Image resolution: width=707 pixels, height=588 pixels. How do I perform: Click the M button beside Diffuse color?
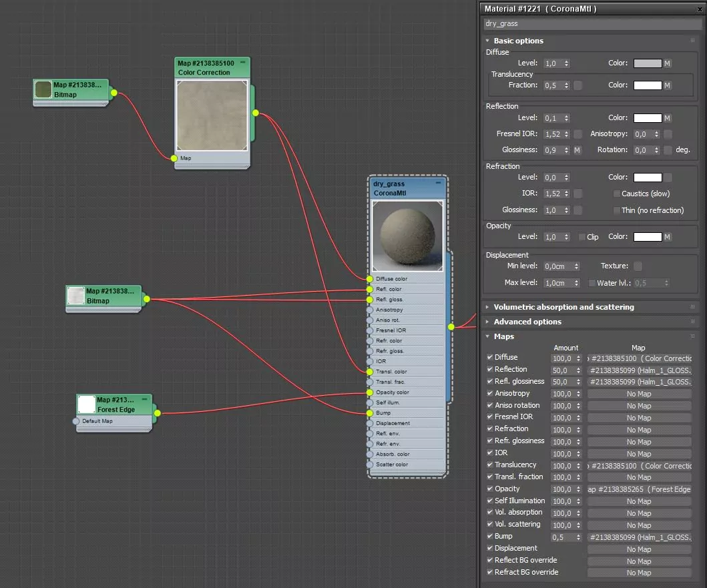pyautogui.click(x=667, y=63)
